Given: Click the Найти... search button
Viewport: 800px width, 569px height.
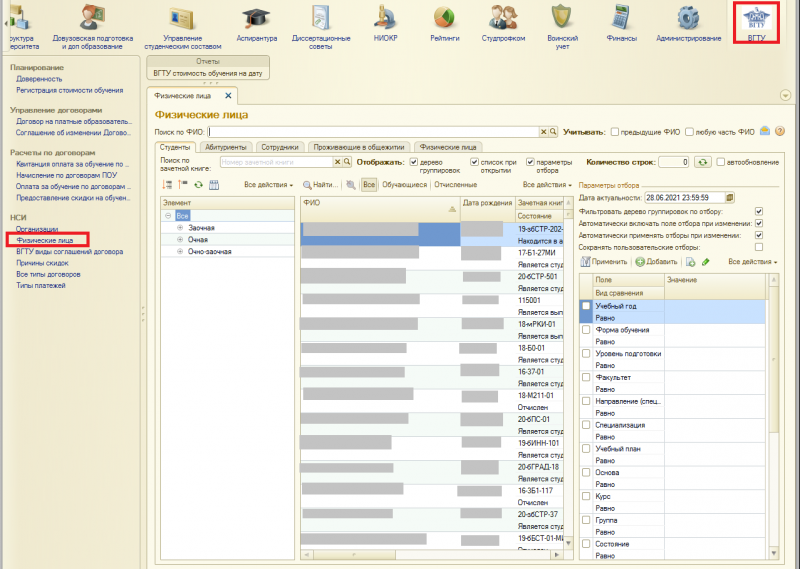Looking at the screenshot, I should pos(320,185).
